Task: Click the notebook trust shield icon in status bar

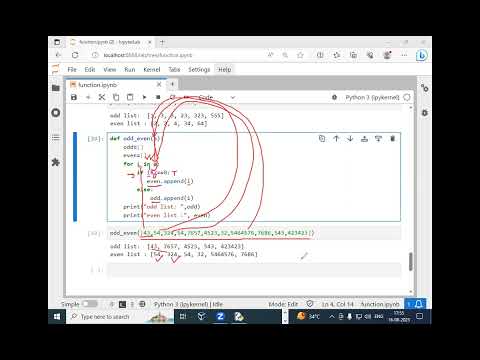Action: coord(310,304)
